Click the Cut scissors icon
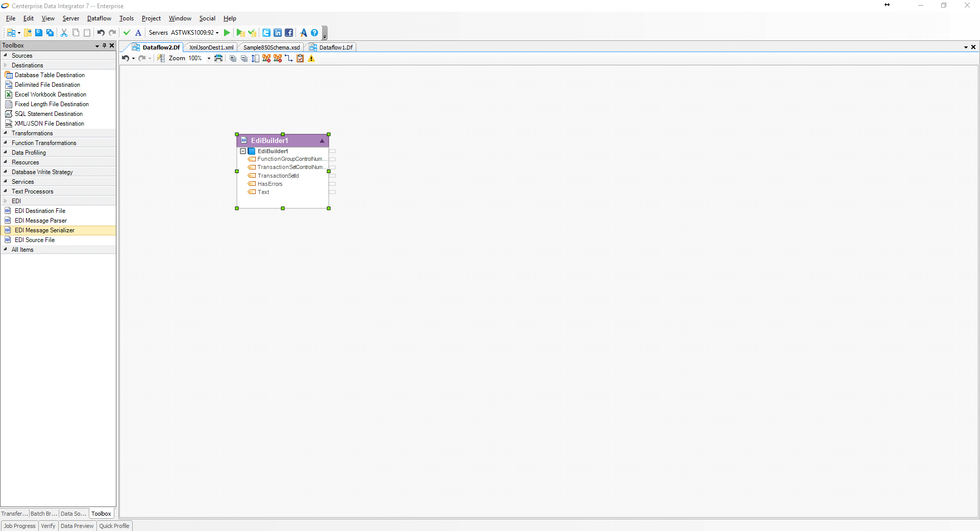This screenshot has width=980, height=531. (x=64, y=33)
